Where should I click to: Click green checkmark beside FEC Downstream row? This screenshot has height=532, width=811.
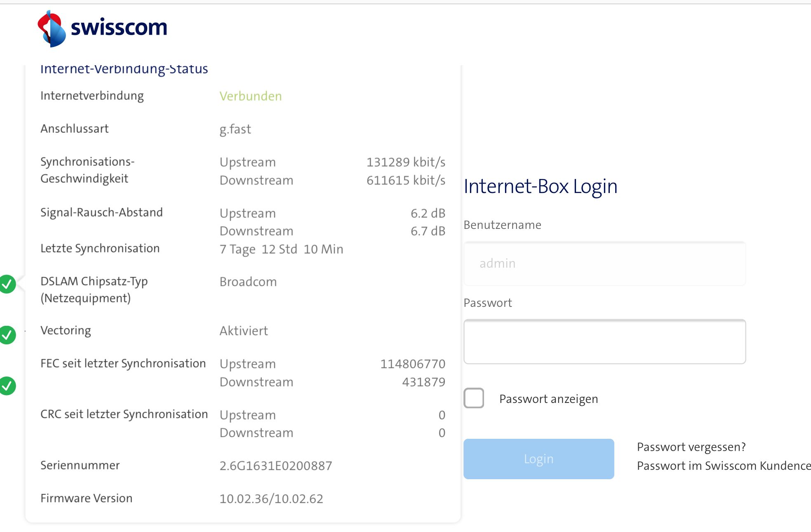(x=7, y=386)
